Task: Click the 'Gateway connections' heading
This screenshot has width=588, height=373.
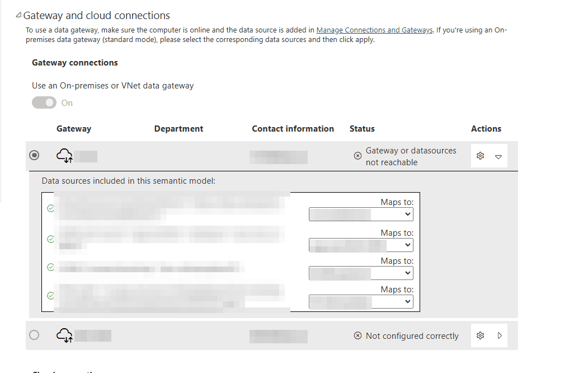Action: tap(74, 63)
